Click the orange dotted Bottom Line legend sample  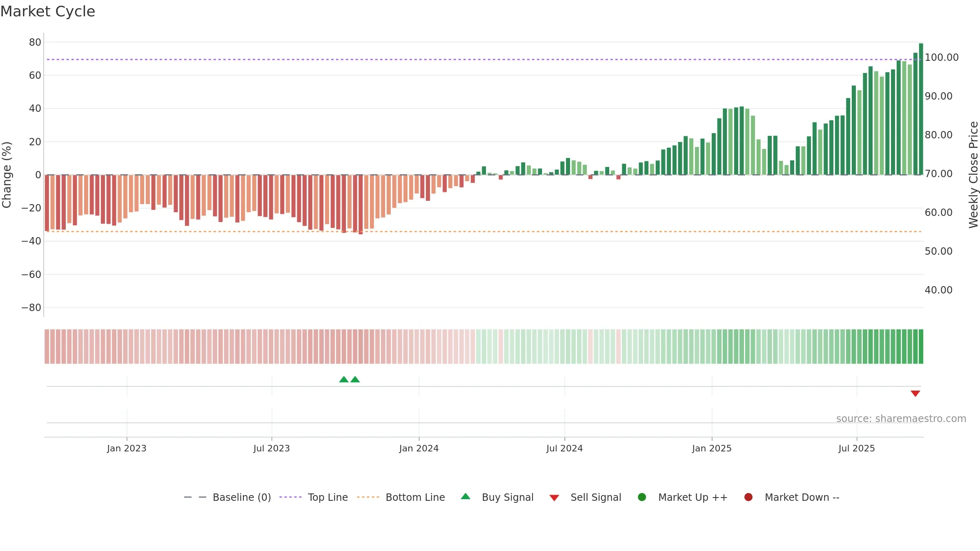(368, 497)
